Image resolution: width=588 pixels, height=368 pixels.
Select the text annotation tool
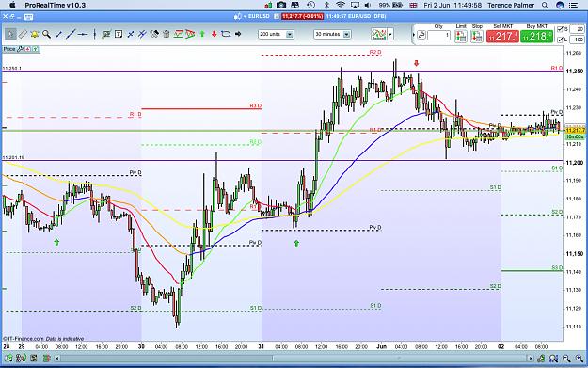119,34
